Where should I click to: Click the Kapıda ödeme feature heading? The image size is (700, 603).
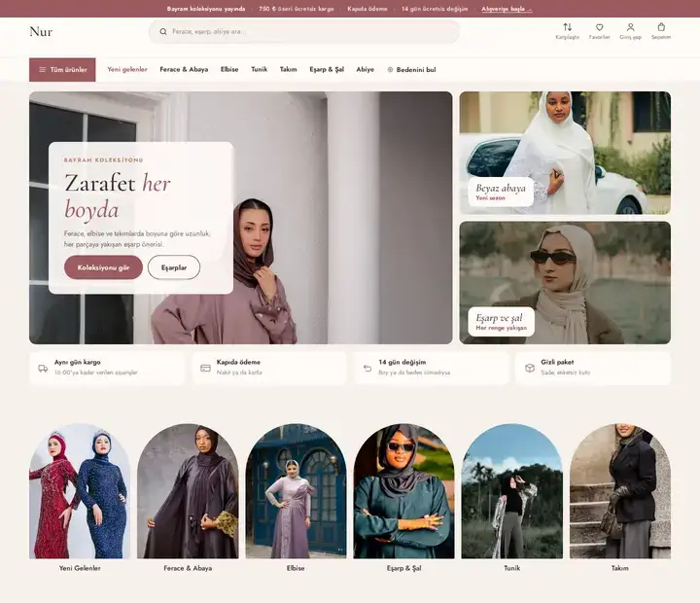tap(238, 362)
